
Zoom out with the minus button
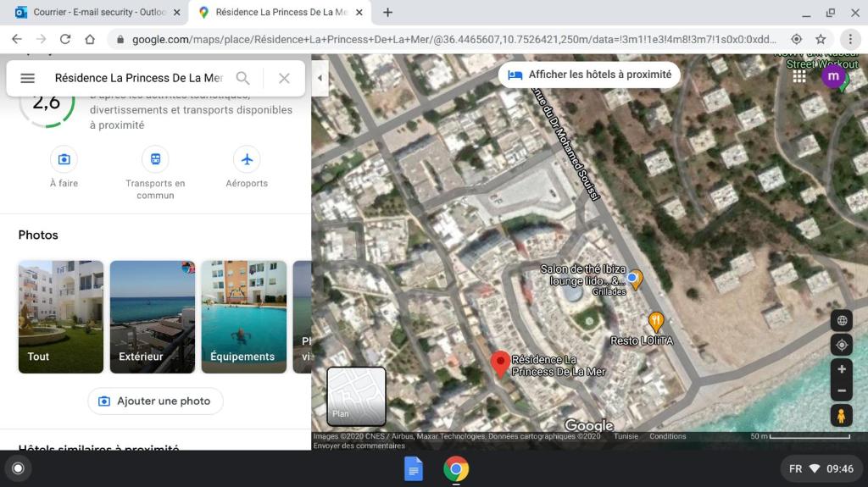(842, 390)
